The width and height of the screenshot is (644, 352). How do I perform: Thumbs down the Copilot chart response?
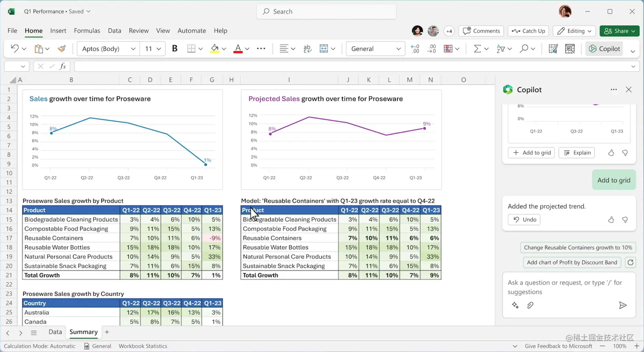point(625,153)
